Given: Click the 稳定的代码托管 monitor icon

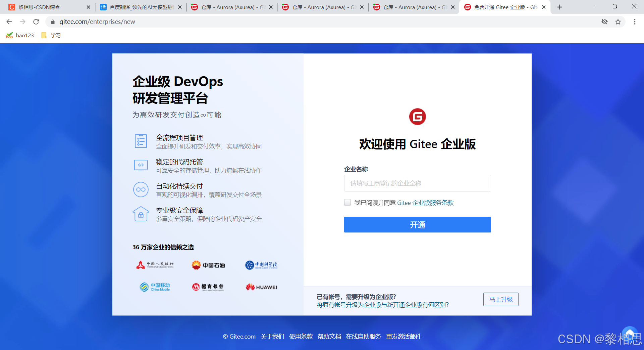Looking at the screenshot, I should 141,166.
